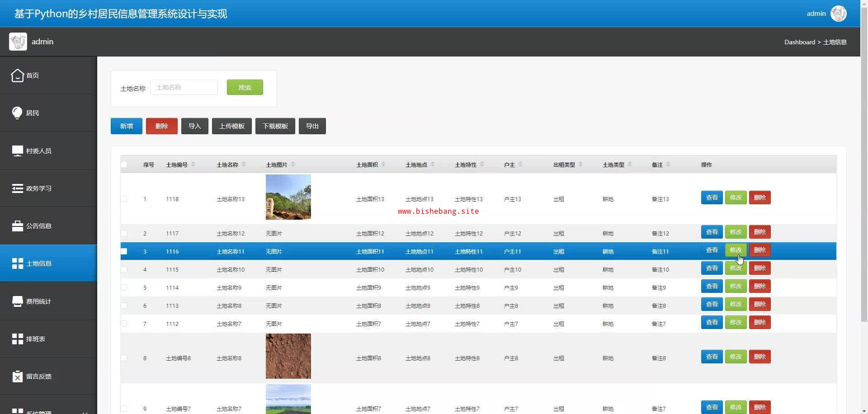Expand the 系统管理 sidebar chevron

point(85,412)
